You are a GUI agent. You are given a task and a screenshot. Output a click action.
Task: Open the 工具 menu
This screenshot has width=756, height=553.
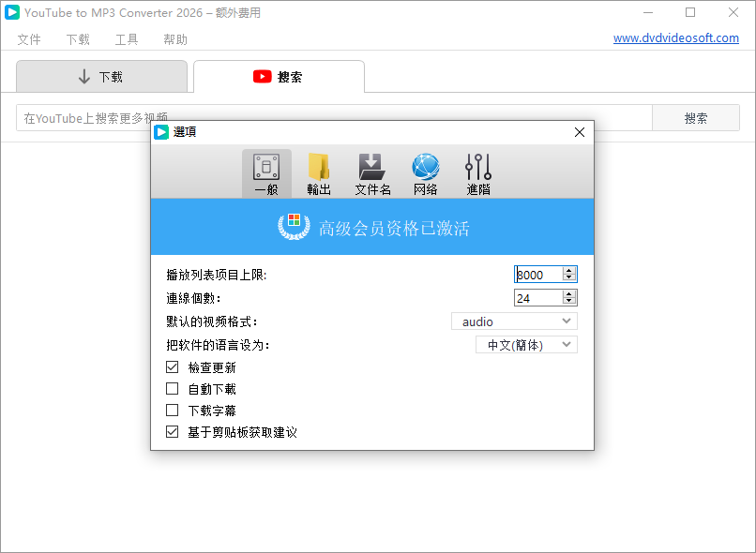tap(127, 39)
